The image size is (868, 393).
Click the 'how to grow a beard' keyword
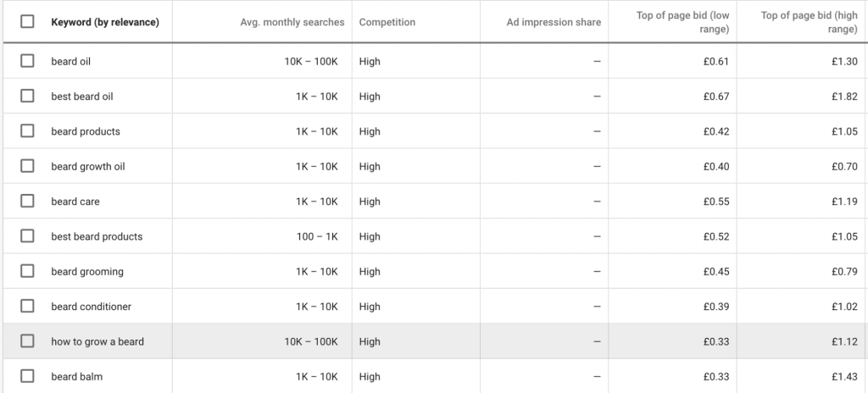pos(97,341)
